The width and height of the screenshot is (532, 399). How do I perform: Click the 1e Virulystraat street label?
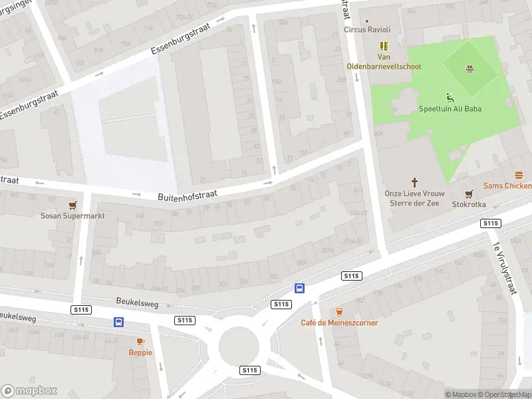click(505, 268)
